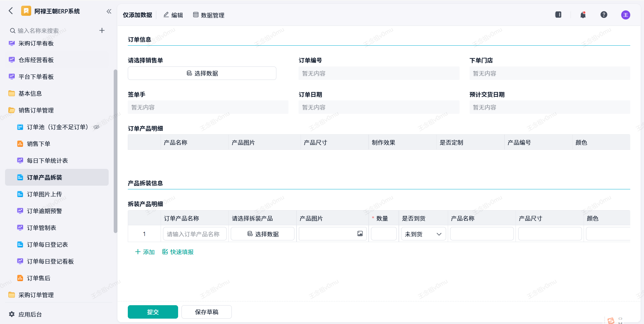Click the pencil edit icon
The height and width of the screenshot is (324, 644).
166,15
